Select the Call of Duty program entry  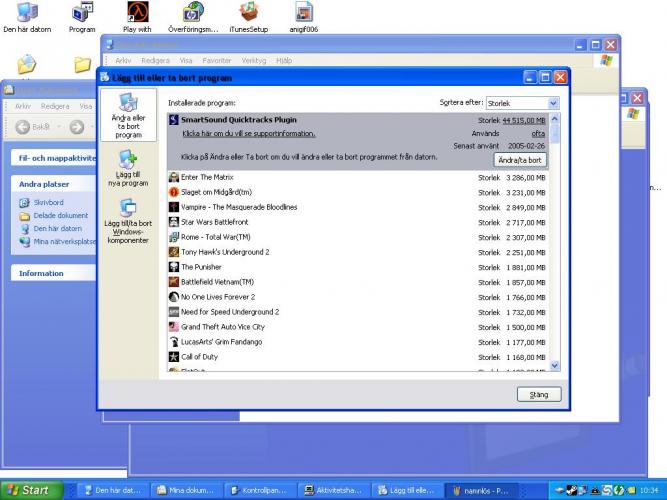[x=200, y=357]
